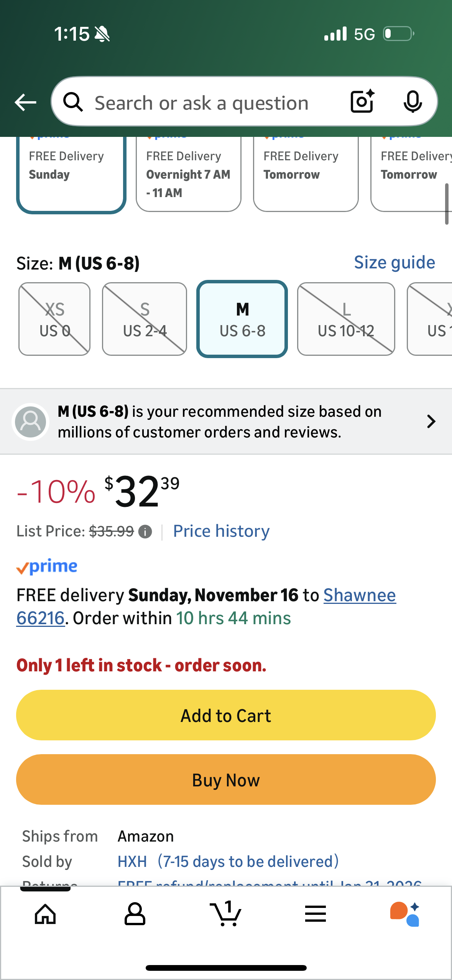Open the Size guide link
The image size is (452, 980).
point(394,263)
